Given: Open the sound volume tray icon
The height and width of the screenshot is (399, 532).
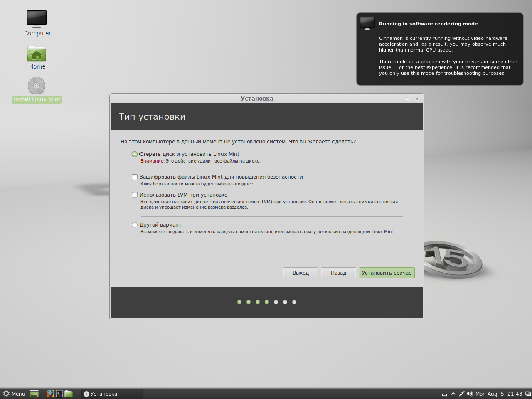Looking at the screenshot, I should tap(470, 394).
